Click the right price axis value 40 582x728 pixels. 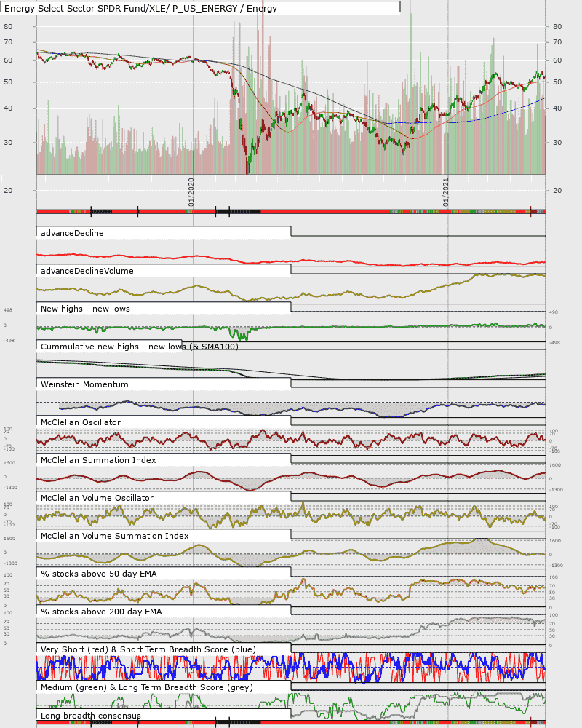[x=557, y=108]
